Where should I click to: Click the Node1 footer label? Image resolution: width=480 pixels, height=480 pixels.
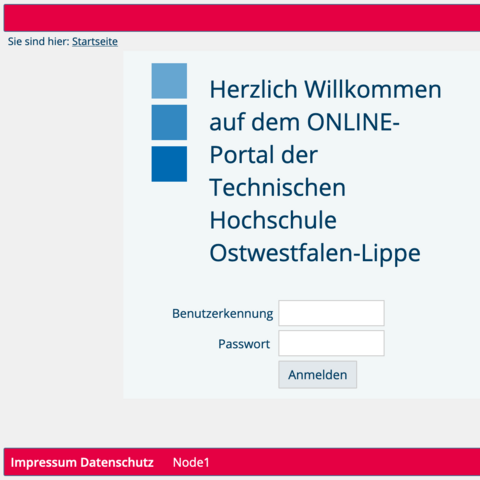point(191,463)
